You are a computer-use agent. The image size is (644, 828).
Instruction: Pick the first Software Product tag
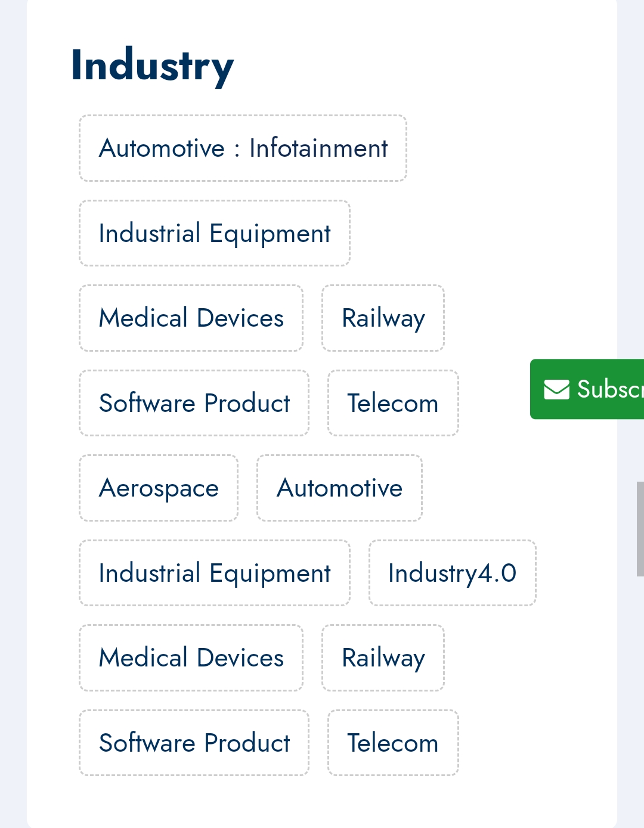[194, 403]
